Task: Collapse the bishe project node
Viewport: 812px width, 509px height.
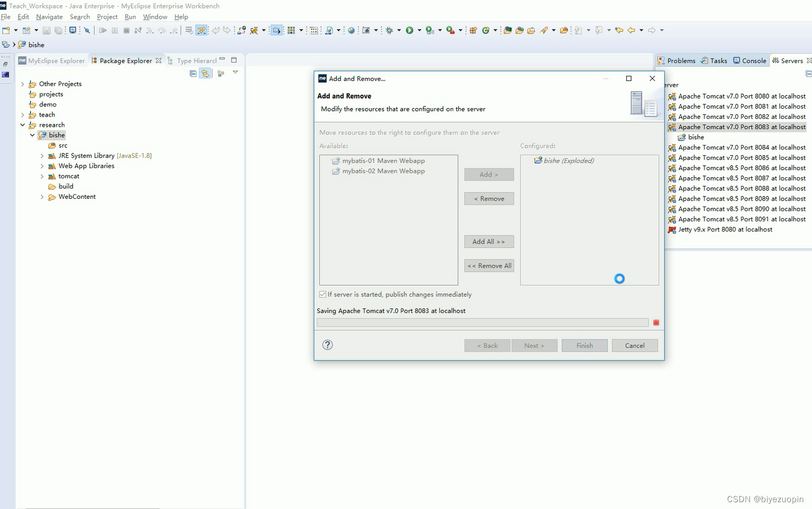Action: click(x=32, y=135)
